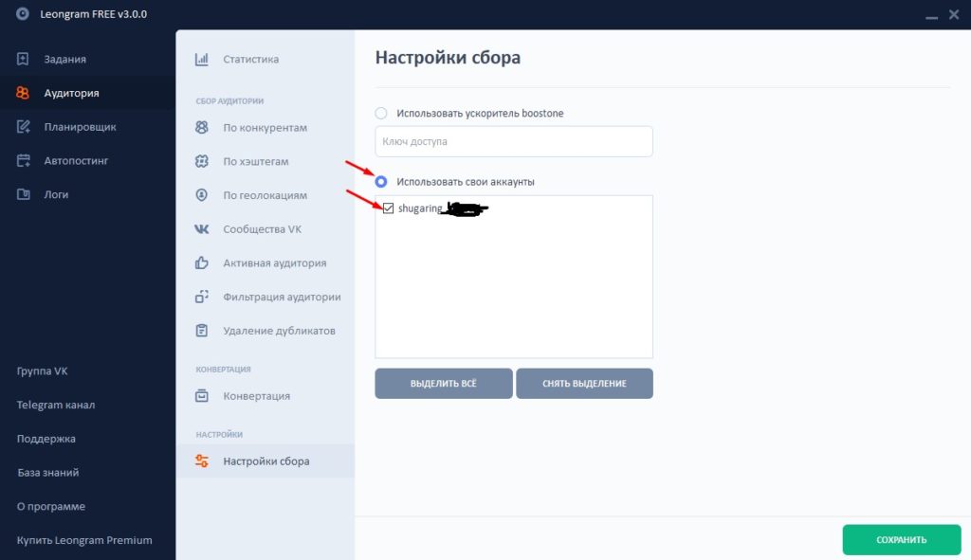Open the Telegram канал link
Image resolution: width=971 pixels, height=560 pixels.
pyautogui.click(x=56, y=405)
